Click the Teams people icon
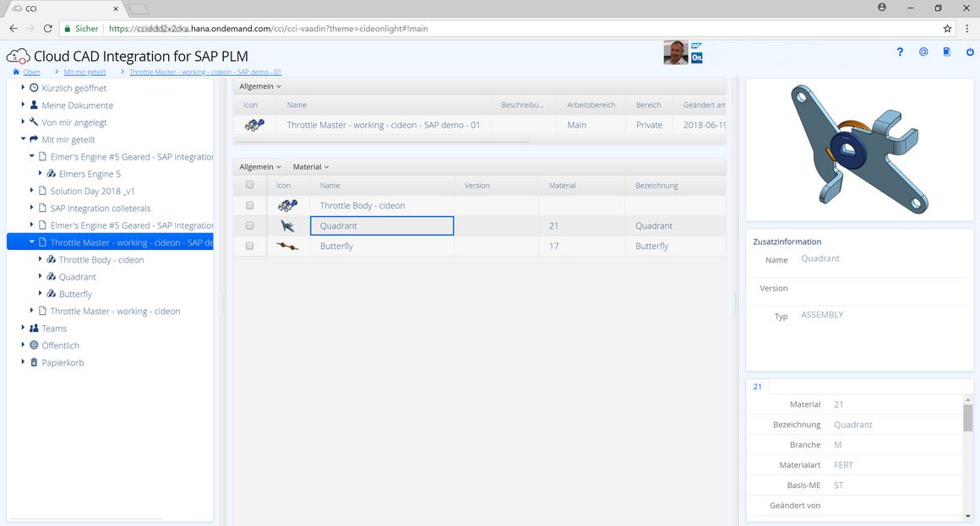980x526 pixels. coord(34,328)
